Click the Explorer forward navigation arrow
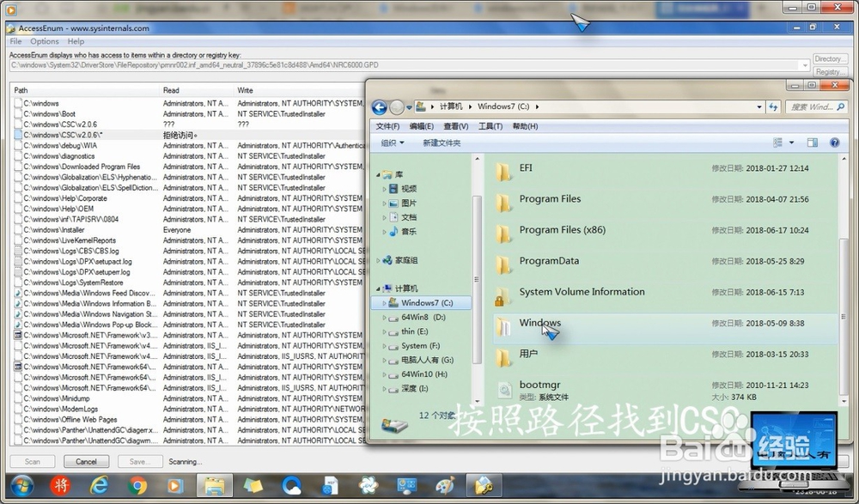 pyautogui.click(x=397, y=106)
